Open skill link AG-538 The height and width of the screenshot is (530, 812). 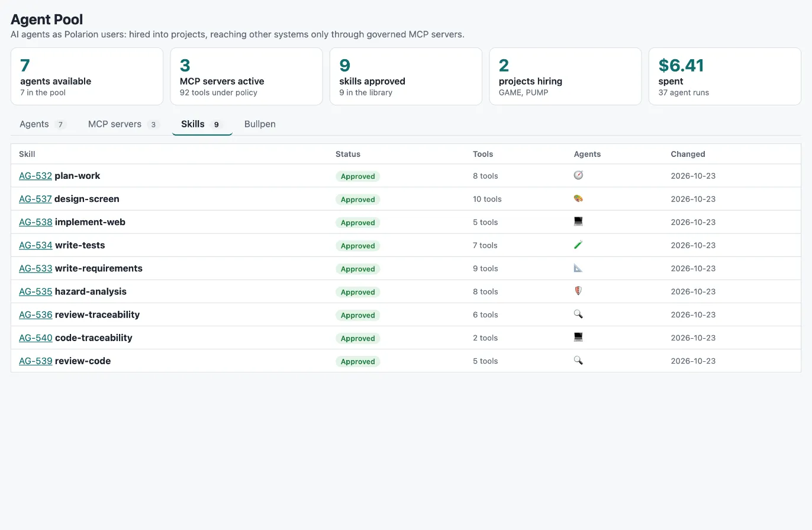tap(36, 222)
